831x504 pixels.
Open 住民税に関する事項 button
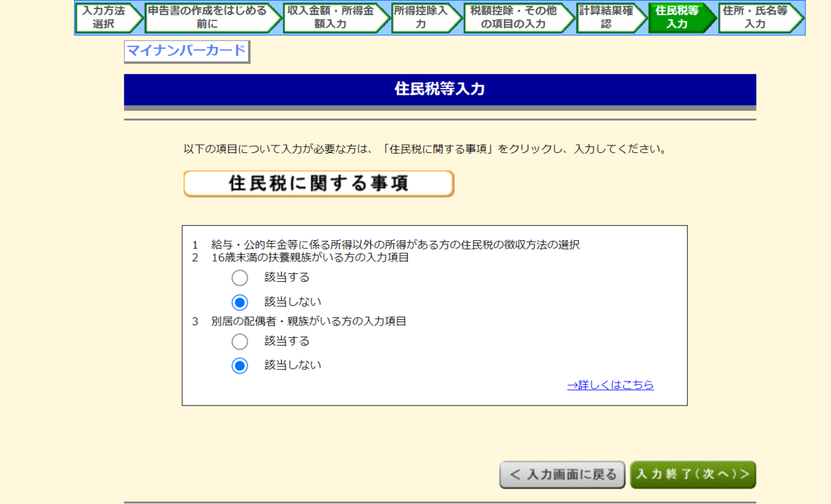(x=319, y=183)
